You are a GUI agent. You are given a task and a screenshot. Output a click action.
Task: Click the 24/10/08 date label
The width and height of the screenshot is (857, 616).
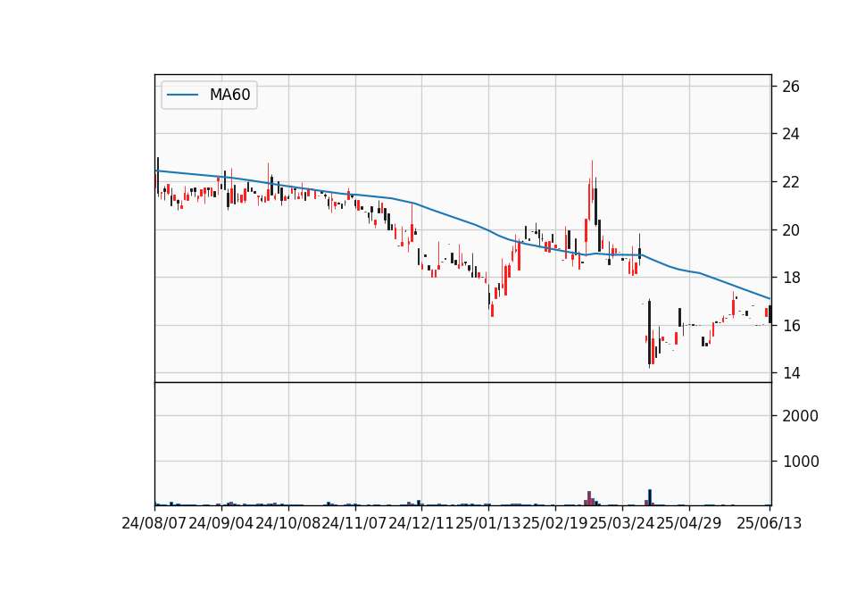[288, 523]
